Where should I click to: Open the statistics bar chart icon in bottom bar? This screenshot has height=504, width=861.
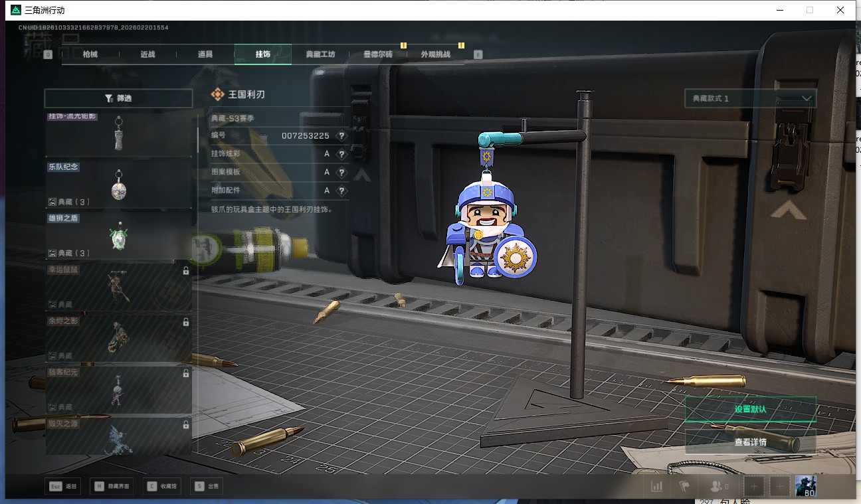[656, 486]
